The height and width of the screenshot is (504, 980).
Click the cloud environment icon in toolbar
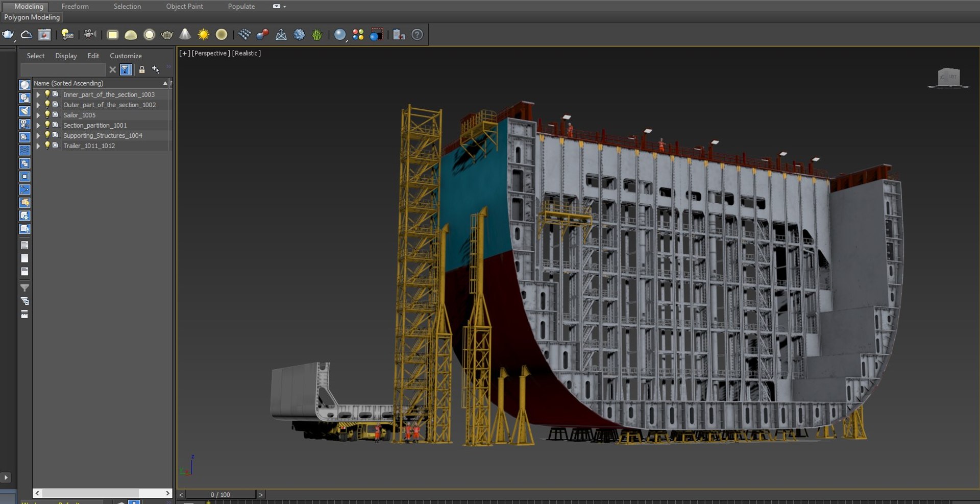[x=26, y=35]
